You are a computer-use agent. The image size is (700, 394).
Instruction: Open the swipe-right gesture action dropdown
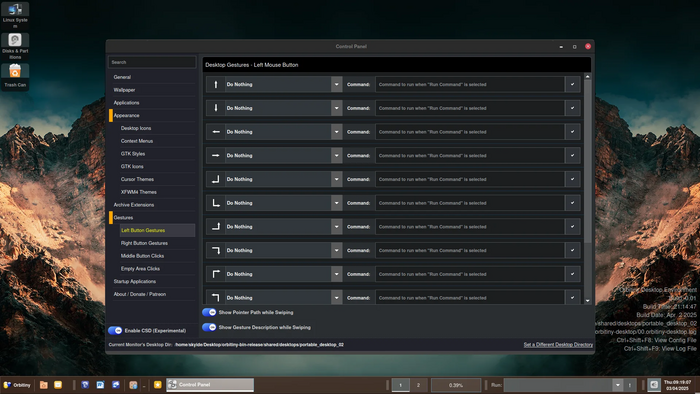[337, 155]
